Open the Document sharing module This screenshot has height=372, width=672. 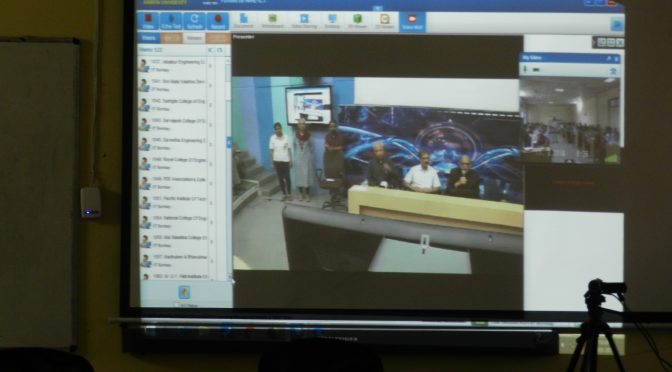pos(244,21)
